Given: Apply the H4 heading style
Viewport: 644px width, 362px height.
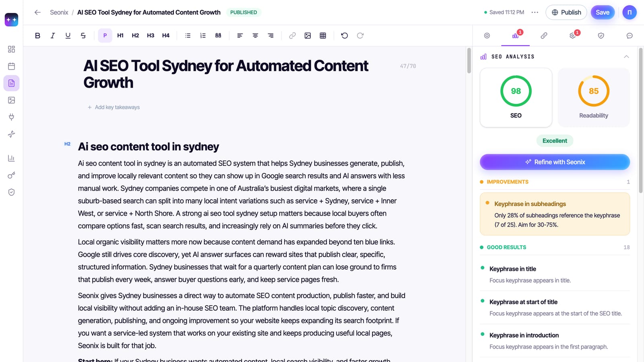Looking at the screenshot, I should click(166, 35).
